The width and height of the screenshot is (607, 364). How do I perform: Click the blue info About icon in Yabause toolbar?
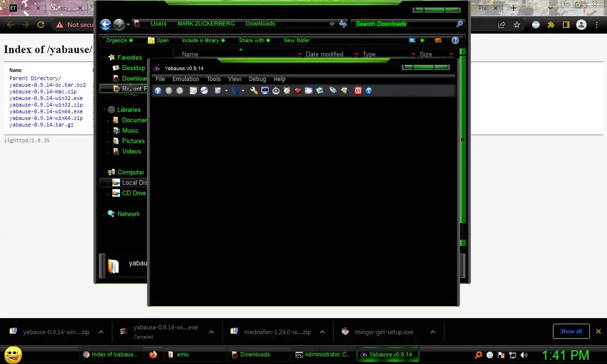point(369,91)
